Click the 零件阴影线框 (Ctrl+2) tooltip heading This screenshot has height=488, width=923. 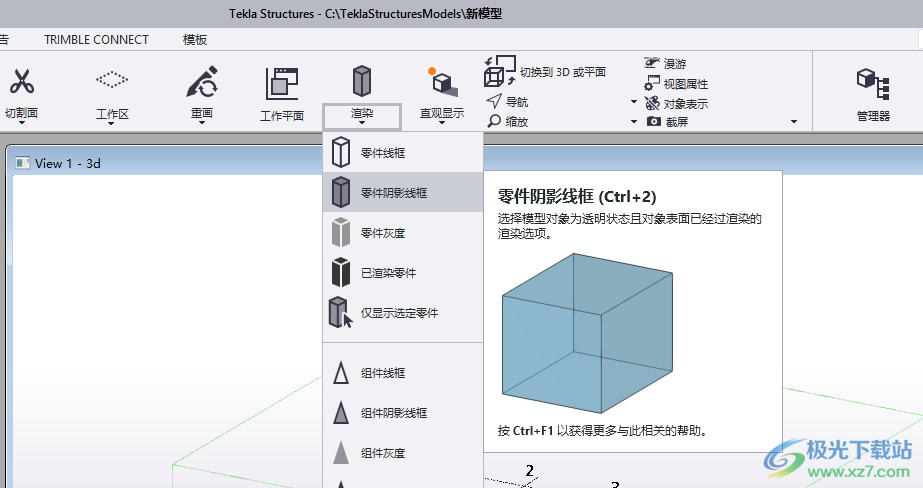(577, 196)
